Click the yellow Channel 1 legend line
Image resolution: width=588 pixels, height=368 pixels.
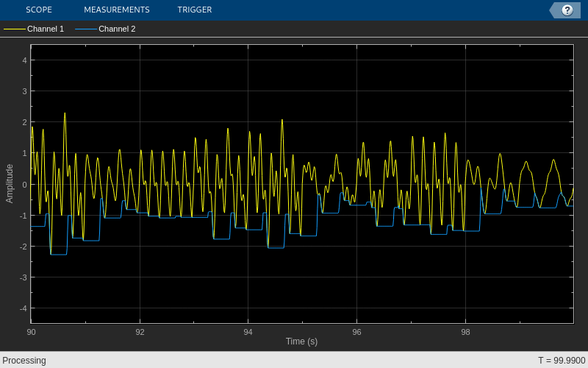pyautogui.click(x=15, y=29)
